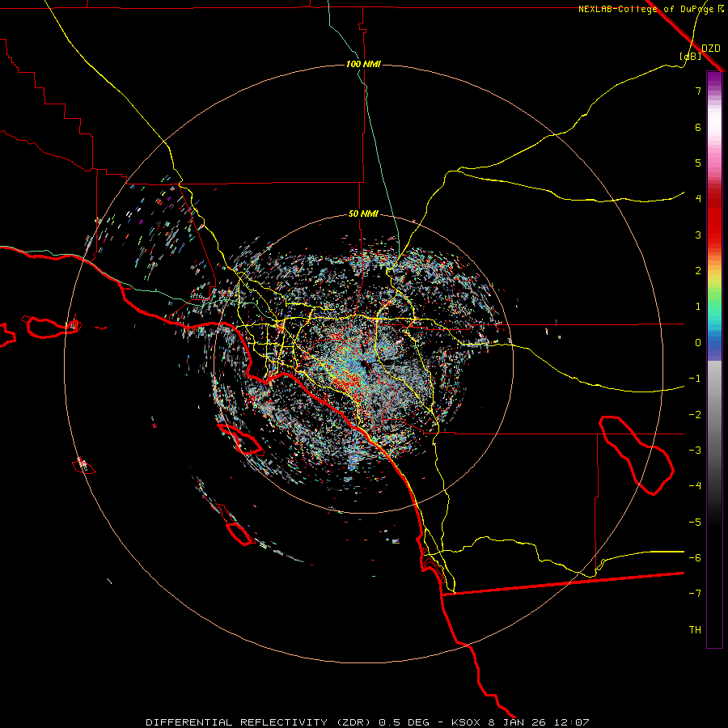Click the 4 value on color scale
The image size is (728, 728).
click(698, 199)
